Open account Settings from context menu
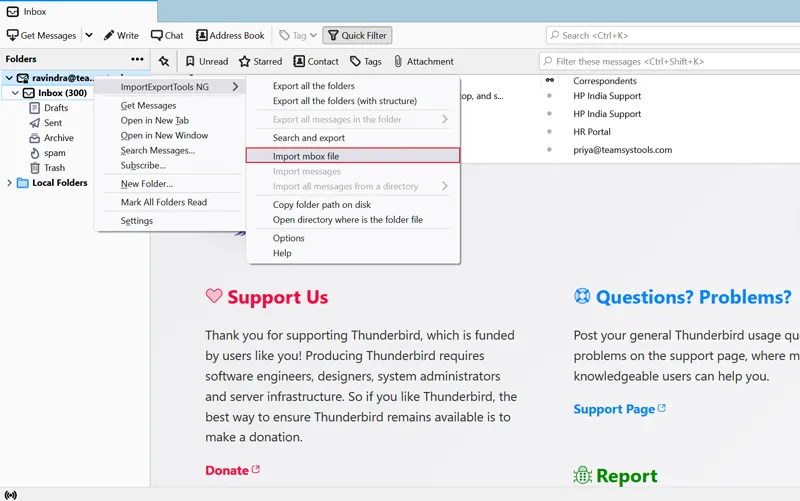 (x=137, y=220)
